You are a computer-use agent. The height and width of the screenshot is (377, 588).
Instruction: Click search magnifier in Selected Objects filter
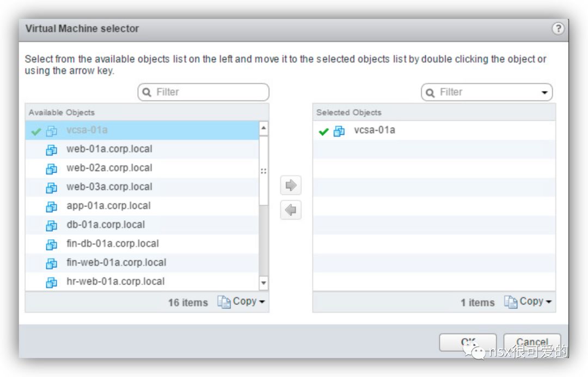[x=430, y=92]
